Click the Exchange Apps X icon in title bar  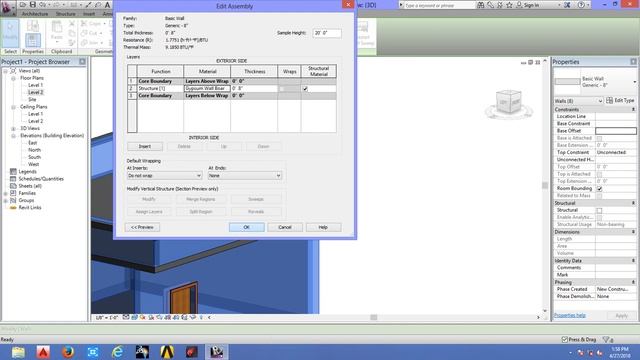point(567,5)
